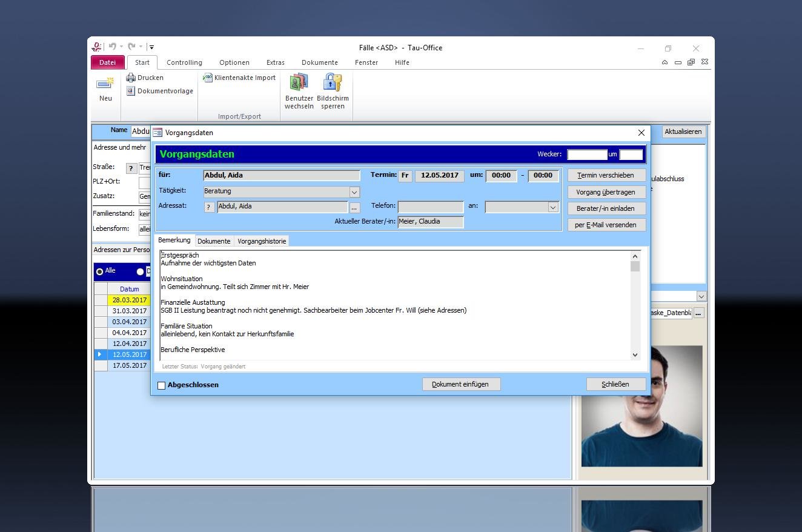Open the 'an:' dropdown list
Screen dimensions: 802x532
click(552, 207)
